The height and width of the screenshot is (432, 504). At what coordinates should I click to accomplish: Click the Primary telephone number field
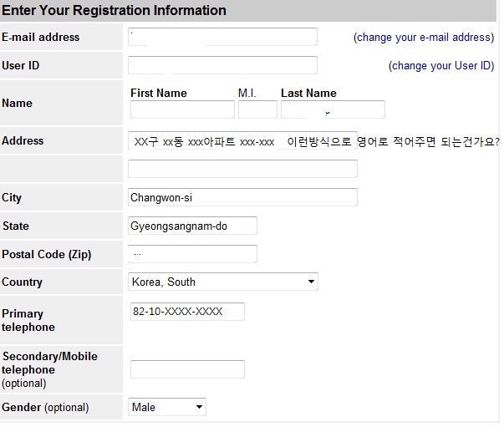pos(187,312)
